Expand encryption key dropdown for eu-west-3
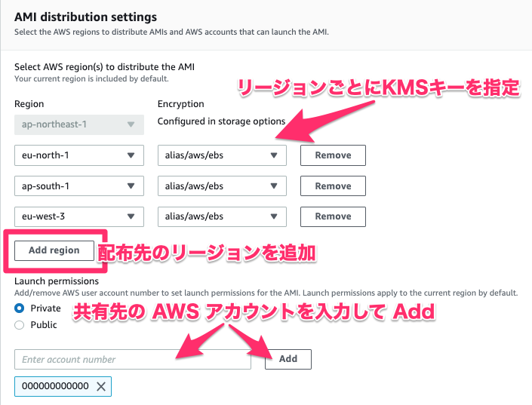 pos(222,216)
